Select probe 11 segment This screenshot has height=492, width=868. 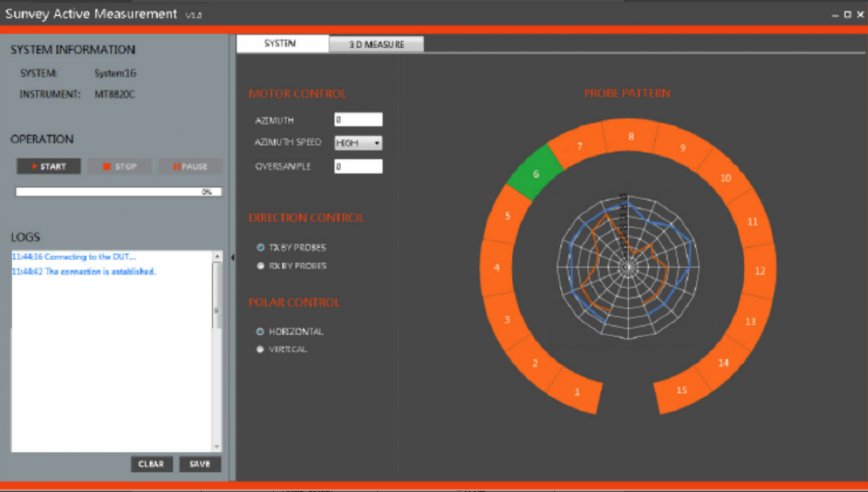tap(752, 222)
